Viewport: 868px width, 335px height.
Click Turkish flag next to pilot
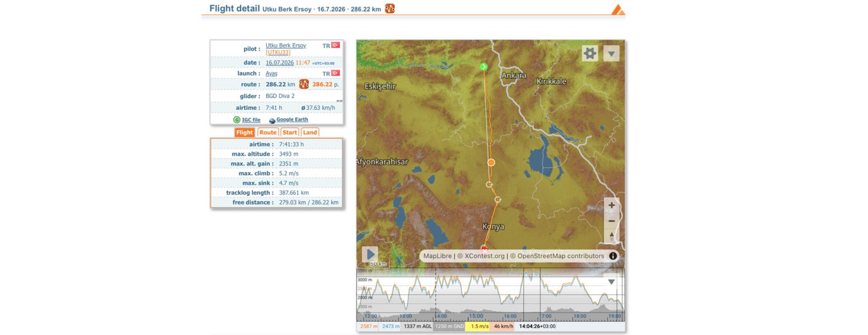pos(335,45)
